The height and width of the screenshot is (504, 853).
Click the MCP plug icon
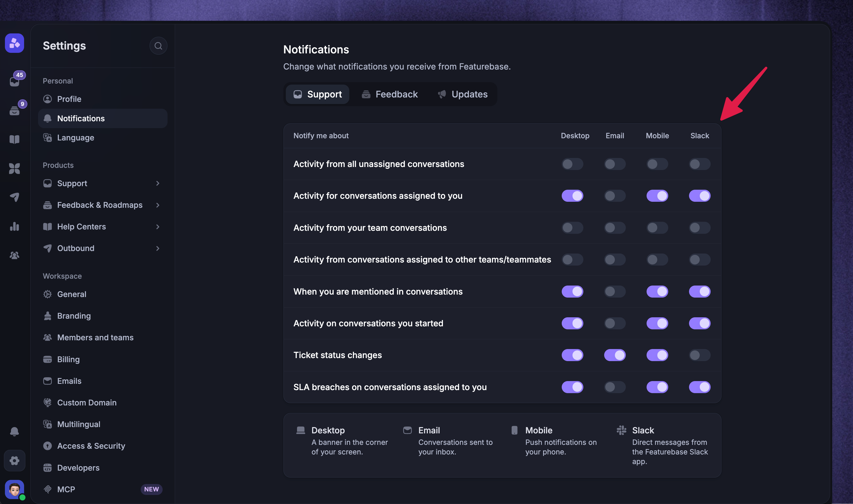pos(48,489)
